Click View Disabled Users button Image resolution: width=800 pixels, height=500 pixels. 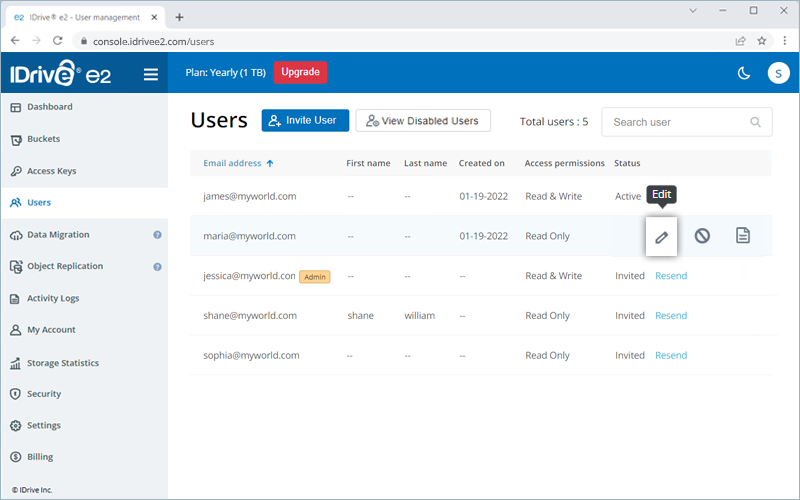pyautogui.click(x=423, y=121)
